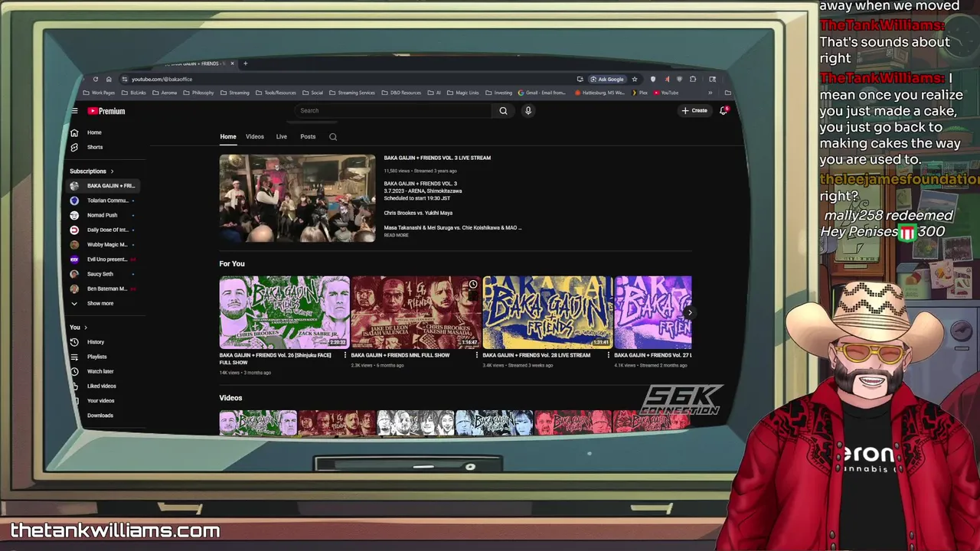The image size is (980, 551).
Task: Open the Investing bookmark folder
Action: (498, 93)
